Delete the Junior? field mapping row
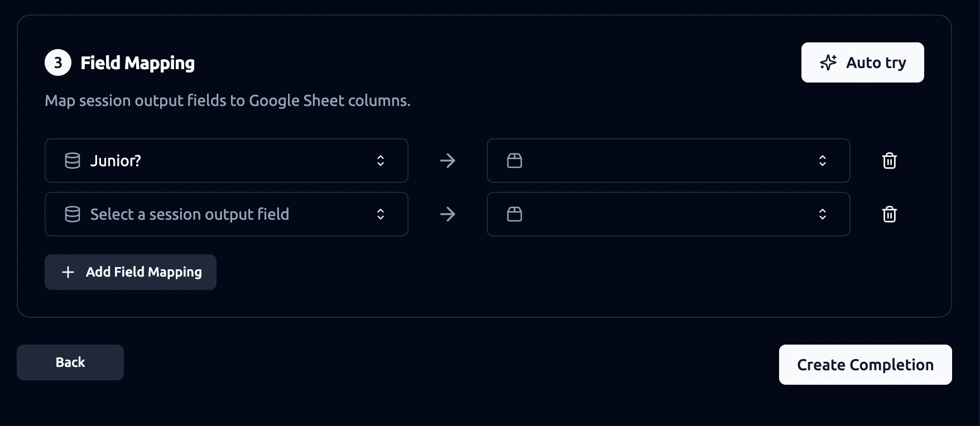This screenshot has width=980, height=426. click(889, 161)
